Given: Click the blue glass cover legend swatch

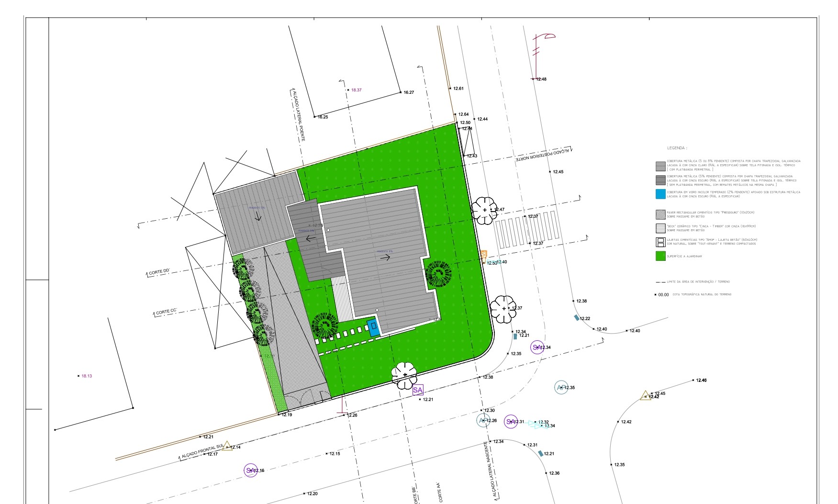Looking at the screenshot, I should point(660,194).
